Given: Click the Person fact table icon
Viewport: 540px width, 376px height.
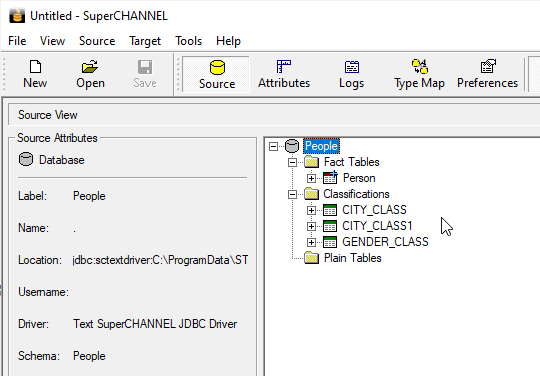Looking at the screenshot, I should coord(330,178).
